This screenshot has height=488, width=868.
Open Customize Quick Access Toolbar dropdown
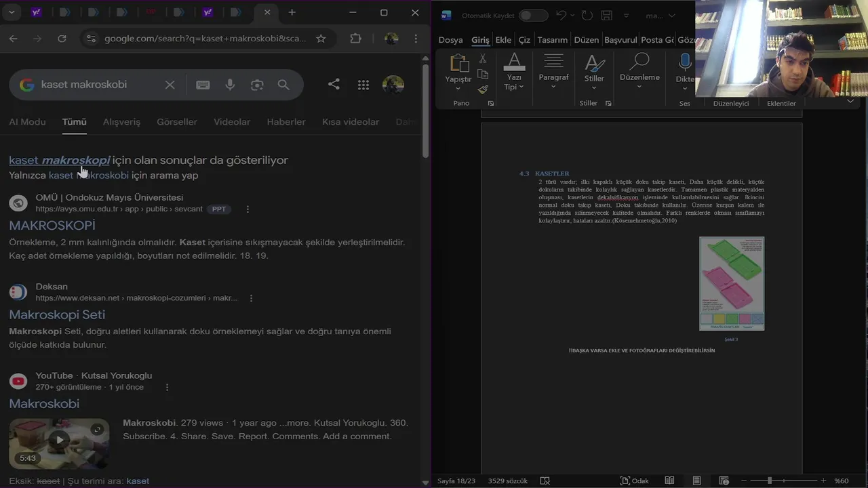626,16
